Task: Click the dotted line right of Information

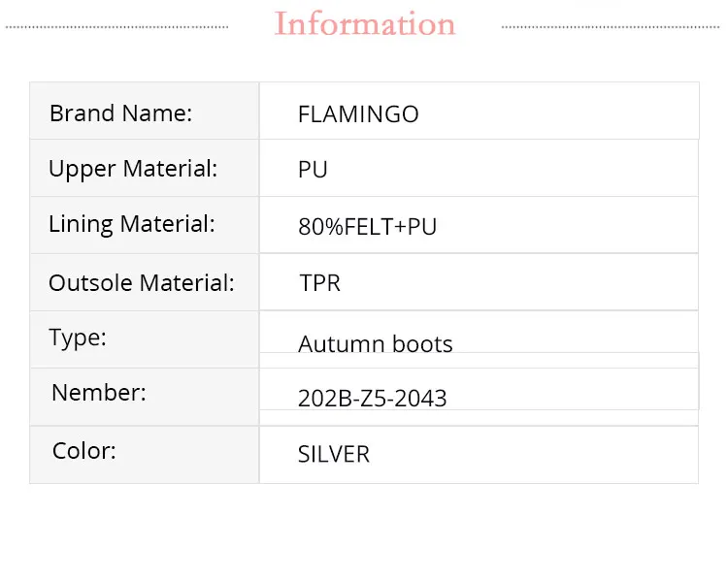Action: point(611,27)
